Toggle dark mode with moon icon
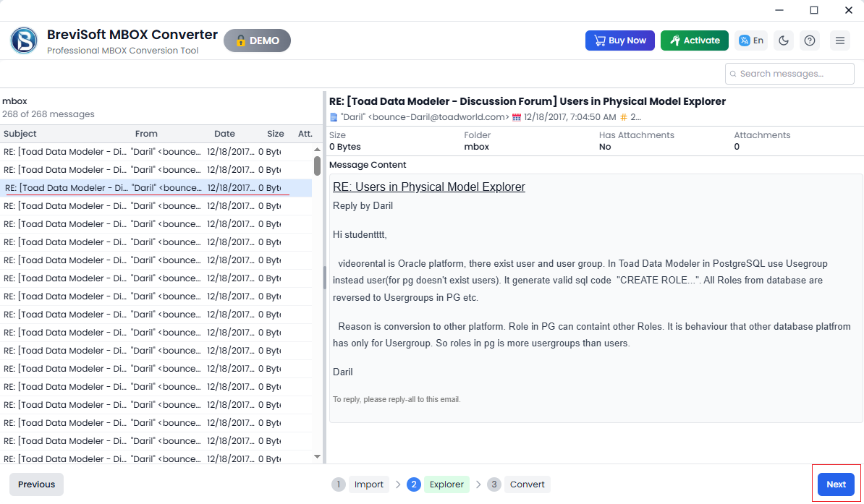This screenshot has height=504, width=864. click(784, 40)
